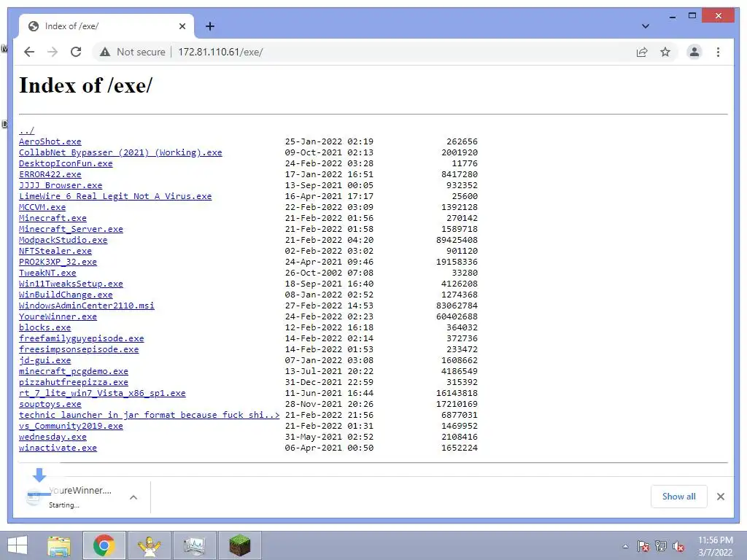Viewport: 747px width, 560px height.
Task: Open Chrome three-dot menu
Action: tap(718, 52)
